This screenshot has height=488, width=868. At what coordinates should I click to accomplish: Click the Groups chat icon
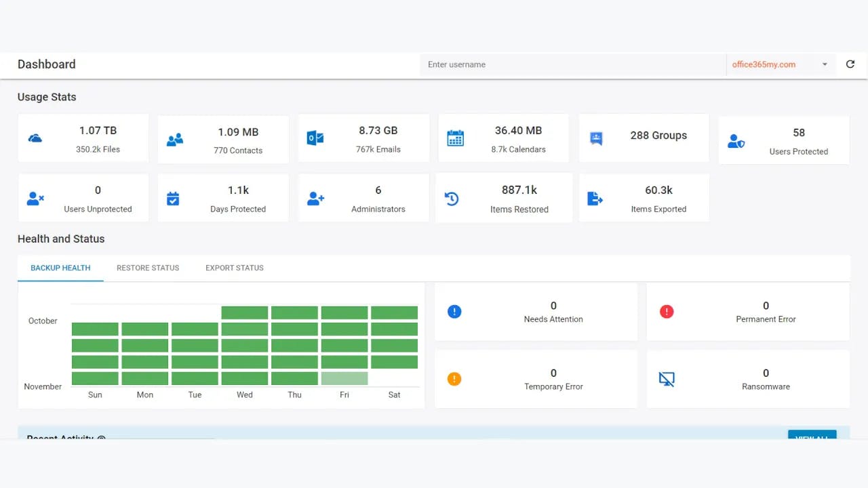coord(595,138)
